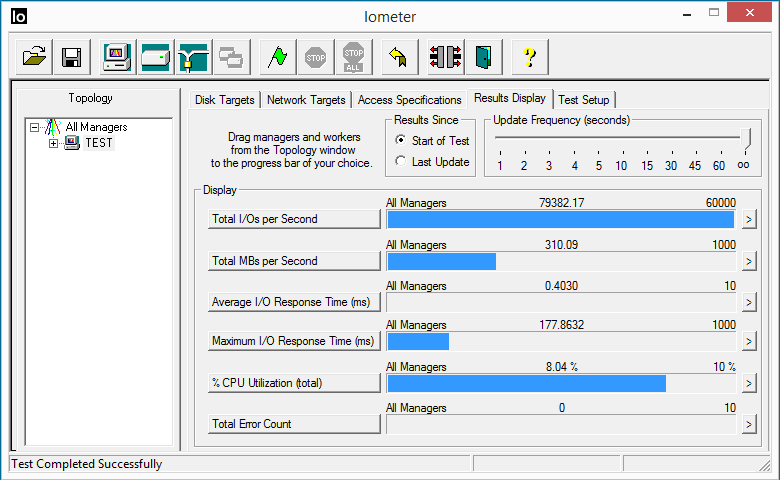
Task: Maximize the Iometer window
Action: point(714,13)
